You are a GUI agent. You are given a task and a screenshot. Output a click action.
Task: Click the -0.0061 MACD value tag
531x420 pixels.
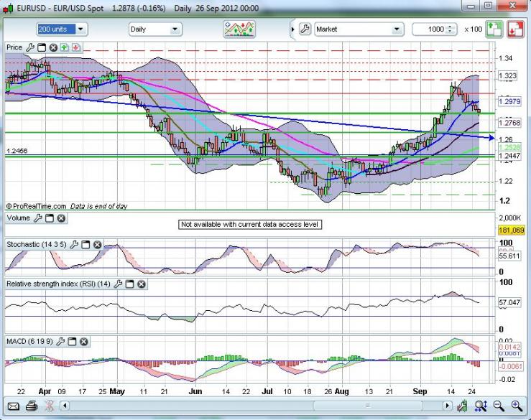[x=510, y=367]
